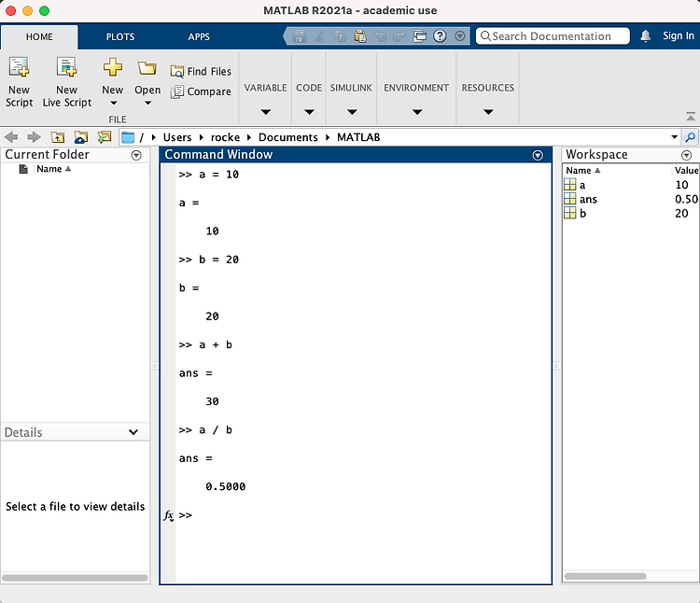This screenshot has height=603, width=700.
Task: Open quick access toolbar options arrow
Action: coord(460,36)
